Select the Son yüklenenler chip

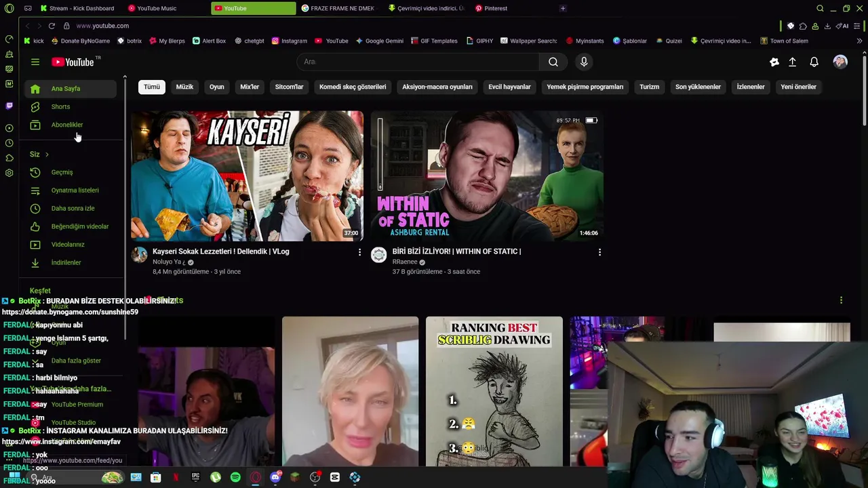tap(698, 87)
